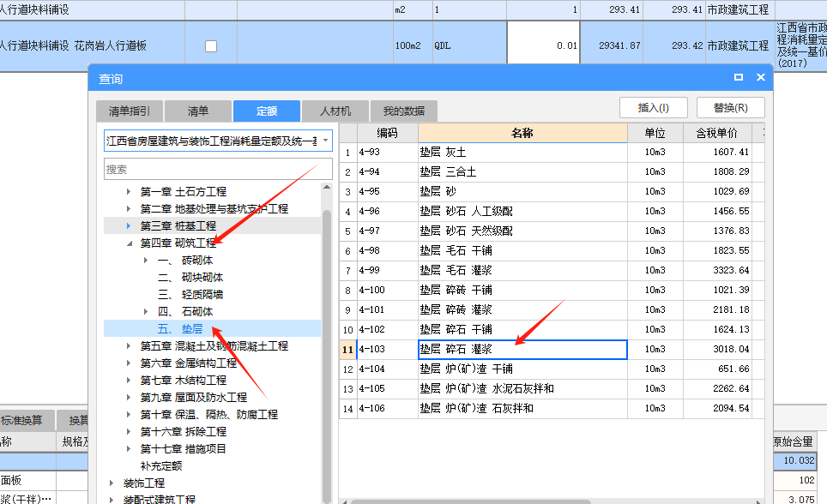827x504 pixels.
Task: Open the 我的数据 tab
Action: tap(404, 111)
